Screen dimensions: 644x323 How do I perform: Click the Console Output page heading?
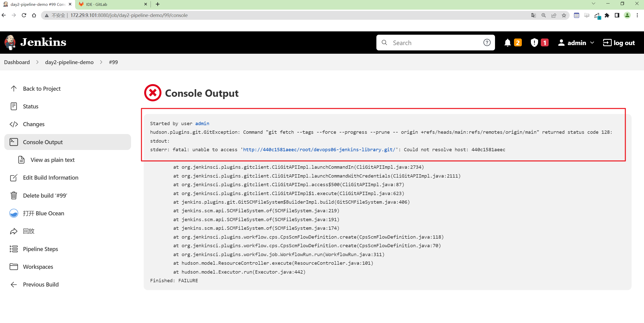(202, 93)
